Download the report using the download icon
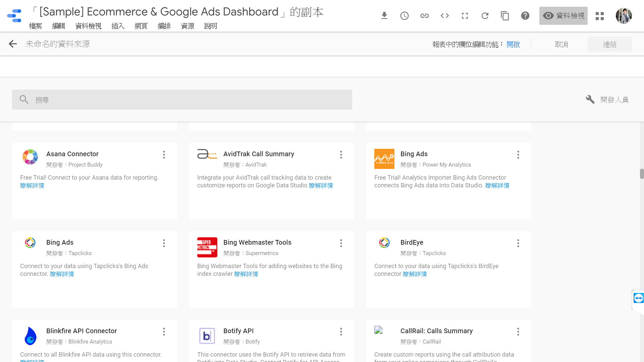 coord(384,16)
